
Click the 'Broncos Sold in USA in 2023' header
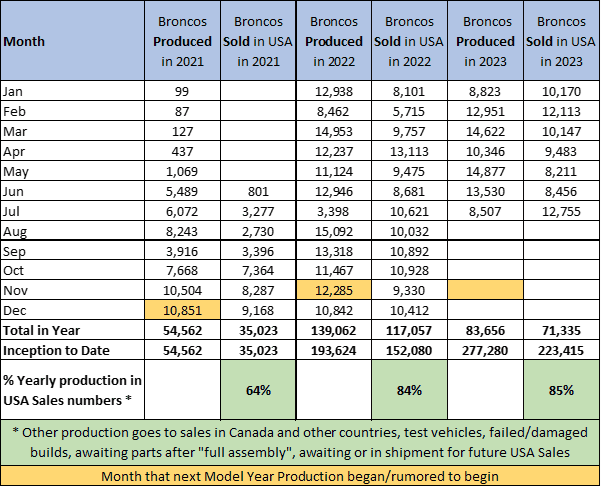(562, 41)
